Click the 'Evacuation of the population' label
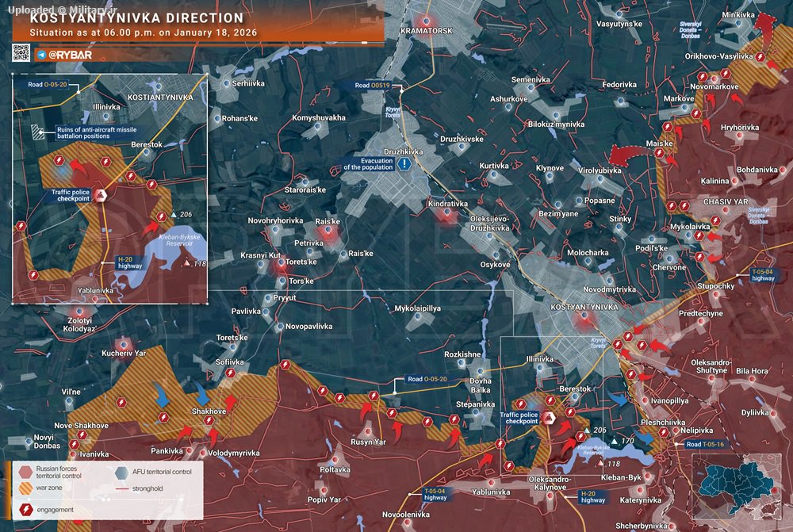Screen dimensions: 793x532 [x=368, y=164]
